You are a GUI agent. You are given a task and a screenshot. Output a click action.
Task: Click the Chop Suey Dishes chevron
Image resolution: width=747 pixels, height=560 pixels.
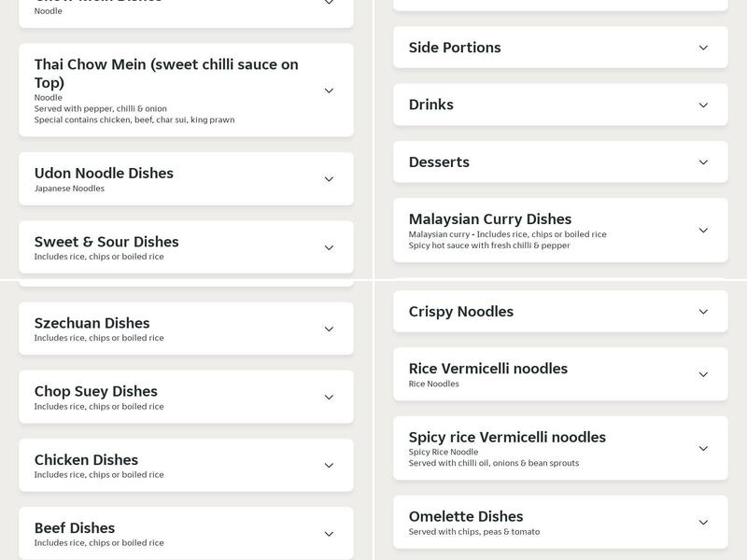(329, 398)
